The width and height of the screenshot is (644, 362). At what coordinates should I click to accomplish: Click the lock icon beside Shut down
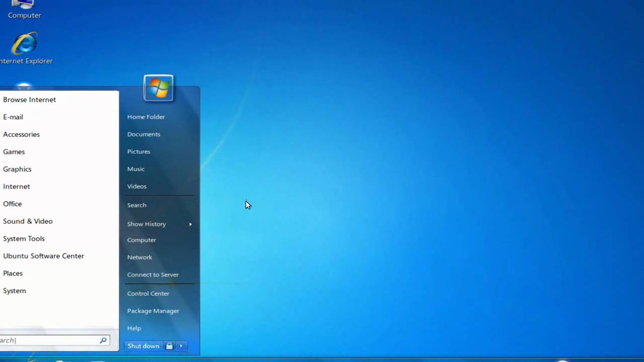pos(170,346)
